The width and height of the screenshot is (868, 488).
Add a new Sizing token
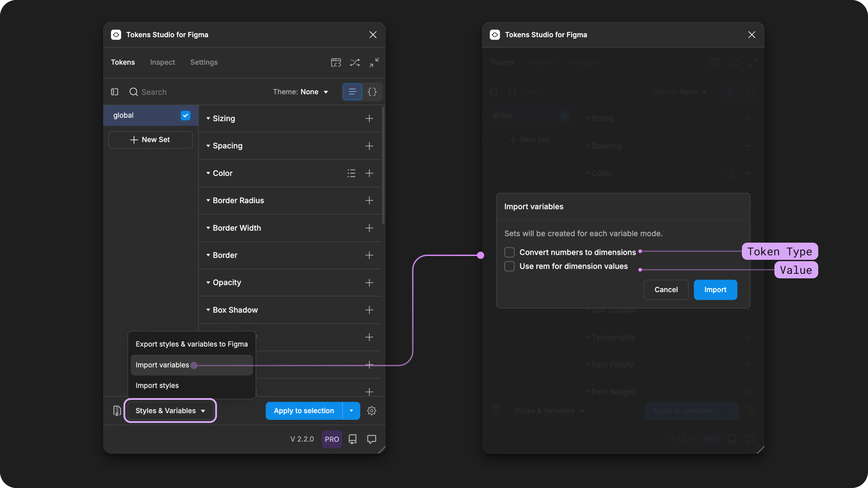(369, 119)
